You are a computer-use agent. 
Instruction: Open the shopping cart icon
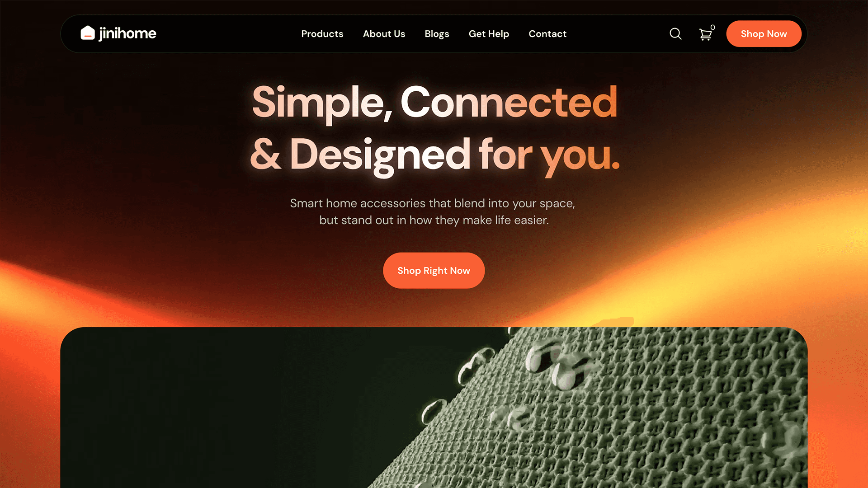[705, 35]
